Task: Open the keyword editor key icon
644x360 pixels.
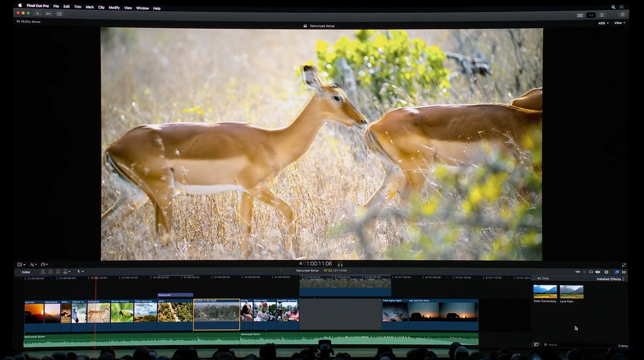Action: point(48,14)
